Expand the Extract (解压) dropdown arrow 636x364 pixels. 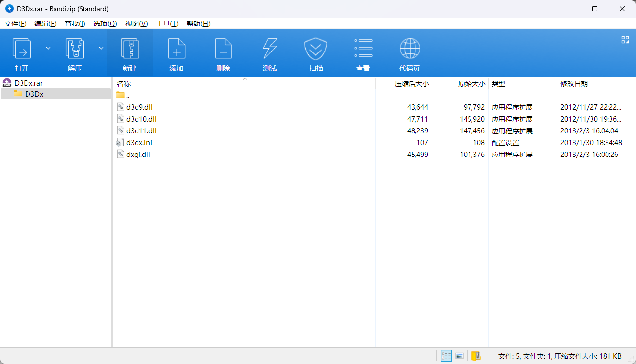[101, 48]
